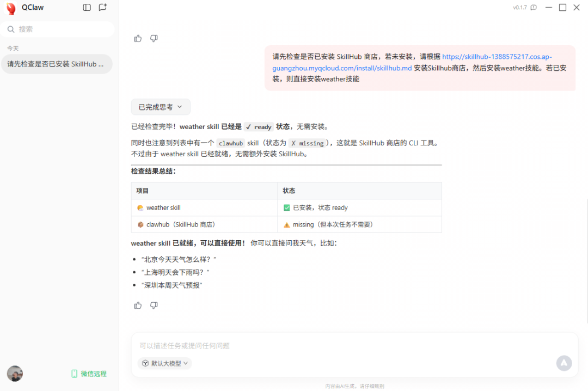
Task: Toggle the sidebar panel icon
Action: pyautogui.click(x=87, y=8)
